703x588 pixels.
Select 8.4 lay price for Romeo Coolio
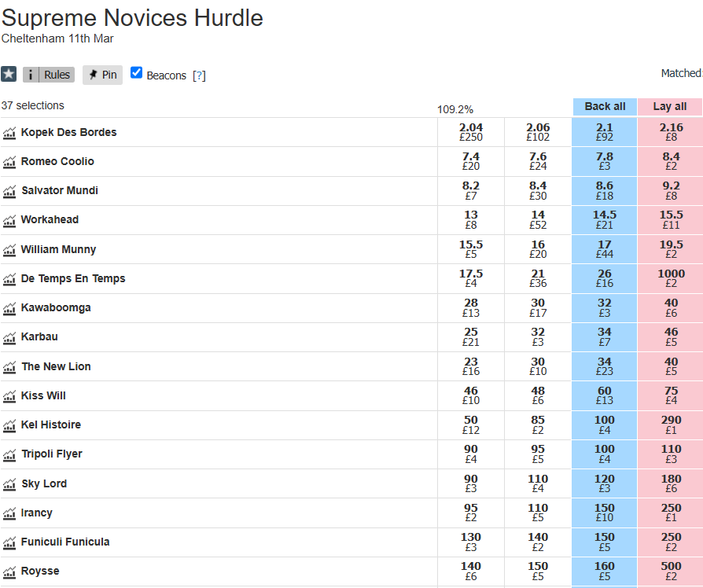pyautogui.click(x=671, y=161)
